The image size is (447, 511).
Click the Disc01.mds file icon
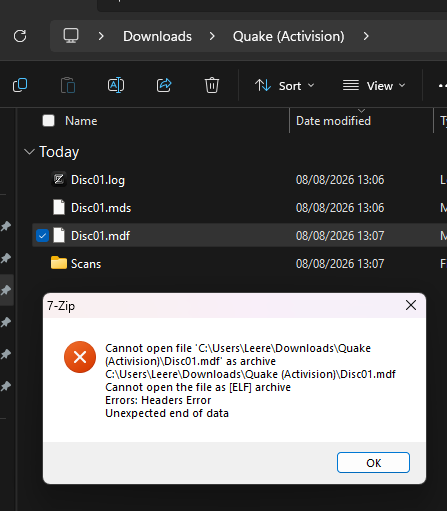point(59,207)
